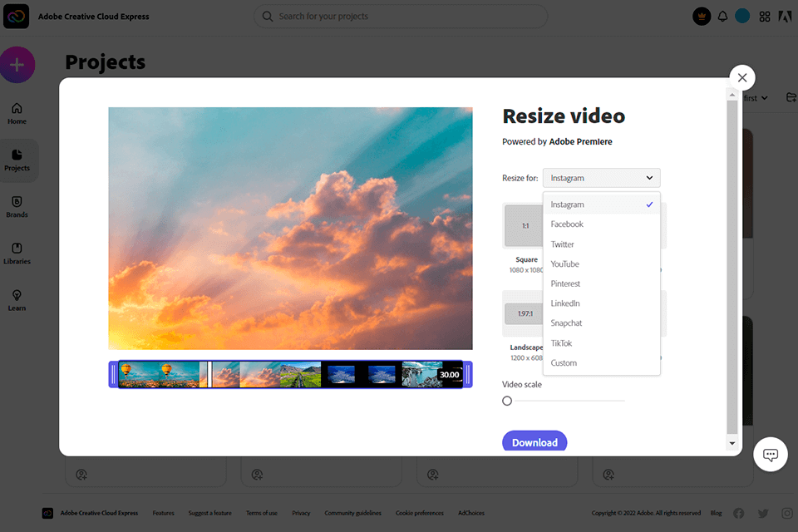Open Learn in the sidebar

pos(17,300)
